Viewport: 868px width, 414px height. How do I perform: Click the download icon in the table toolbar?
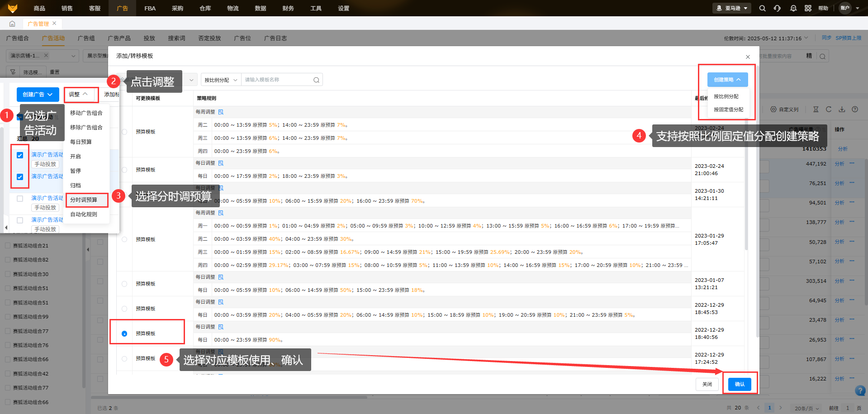tap(842, 109)
